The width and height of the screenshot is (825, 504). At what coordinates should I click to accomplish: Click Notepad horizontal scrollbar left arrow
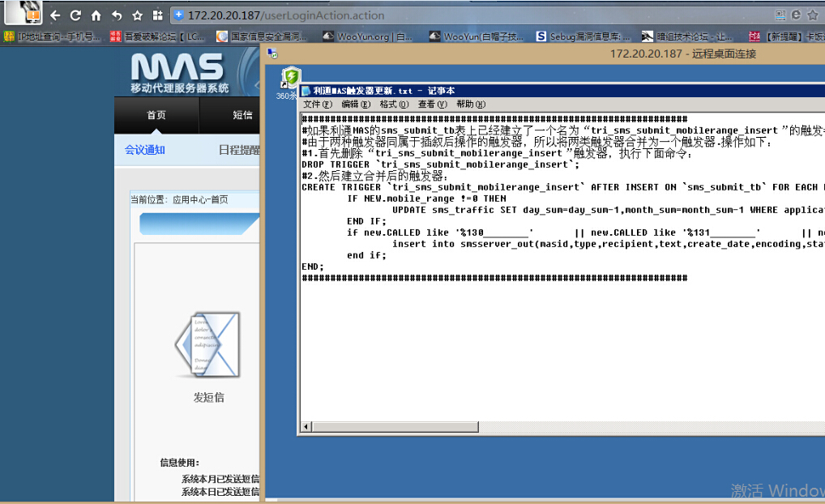pos(306,427)
